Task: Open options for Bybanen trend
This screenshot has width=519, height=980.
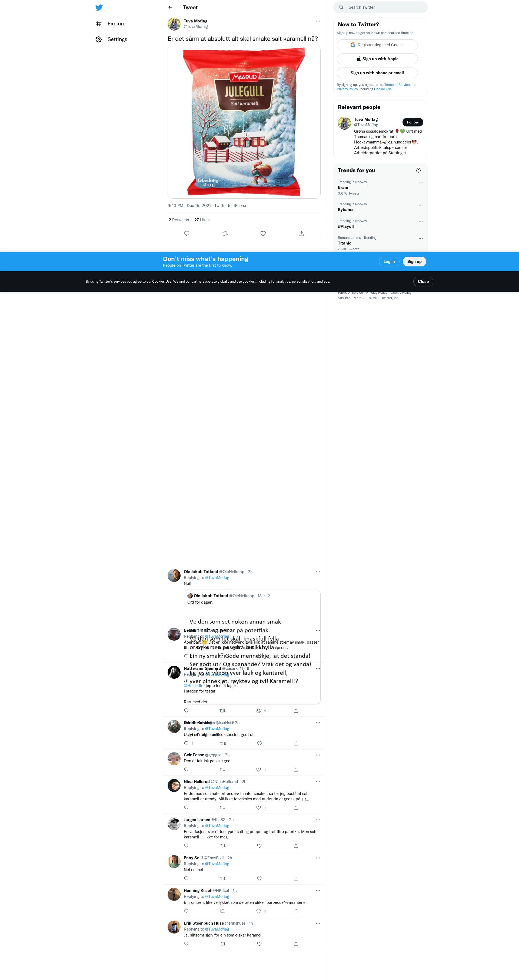Action: coord(420,205)
